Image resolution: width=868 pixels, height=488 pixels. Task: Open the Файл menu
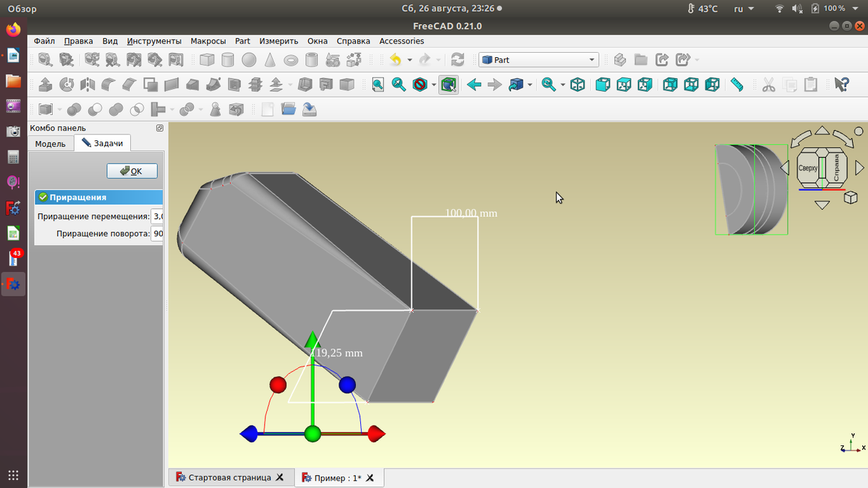click(44, 41)
